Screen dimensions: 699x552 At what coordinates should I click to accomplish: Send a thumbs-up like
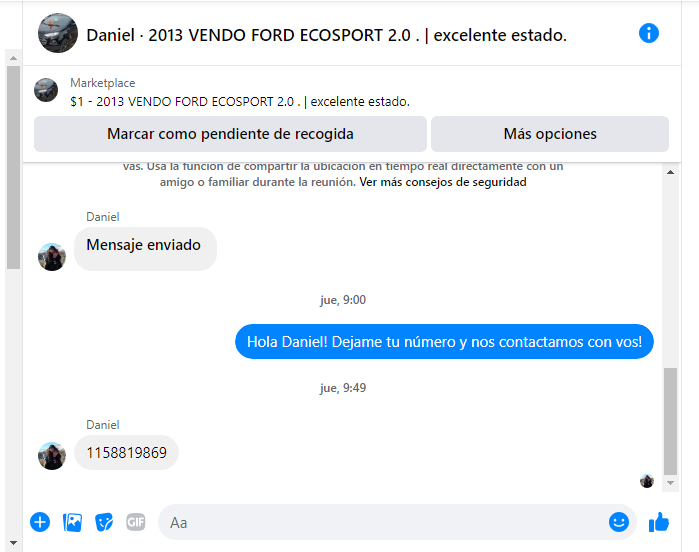point(659,522)
